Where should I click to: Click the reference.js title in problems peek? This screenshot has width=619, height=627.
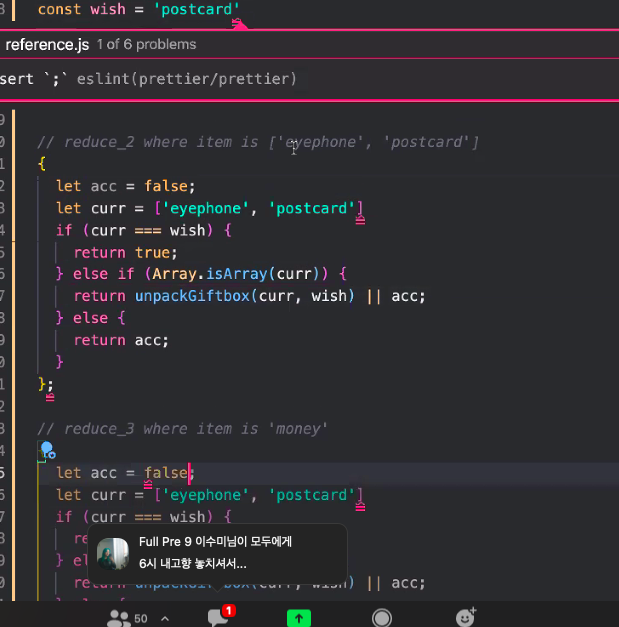pos(47,44)
